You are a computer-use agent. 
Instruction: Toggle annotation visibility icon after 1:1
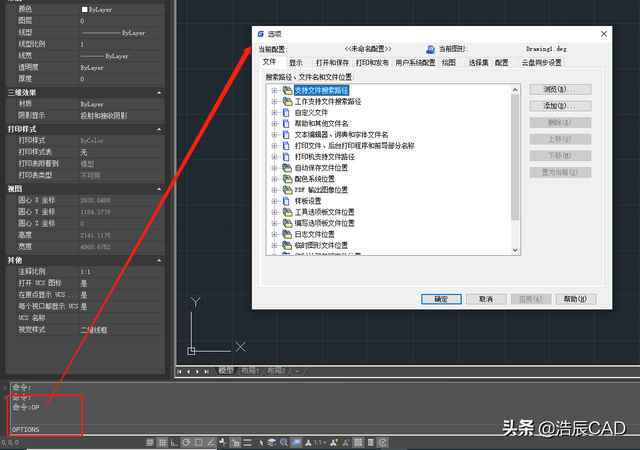tap(334, 442)
